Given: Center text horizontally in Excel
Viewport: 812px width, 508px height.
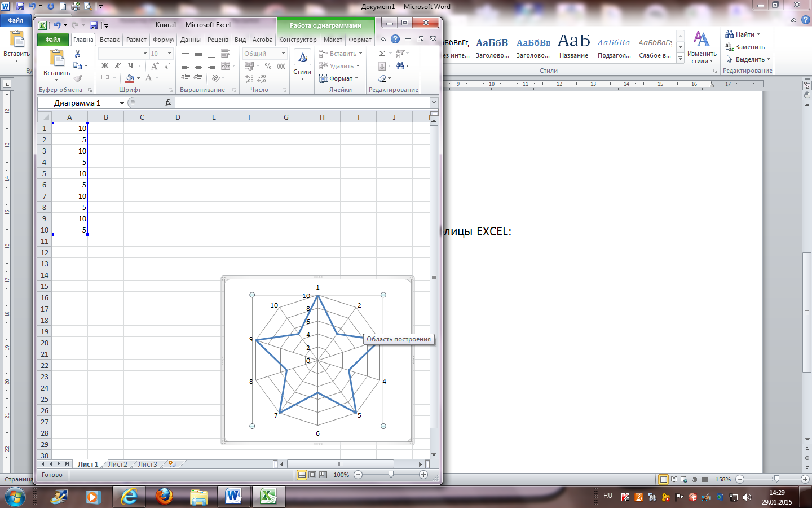Looking at the screenshot, I should click(198, 66).
